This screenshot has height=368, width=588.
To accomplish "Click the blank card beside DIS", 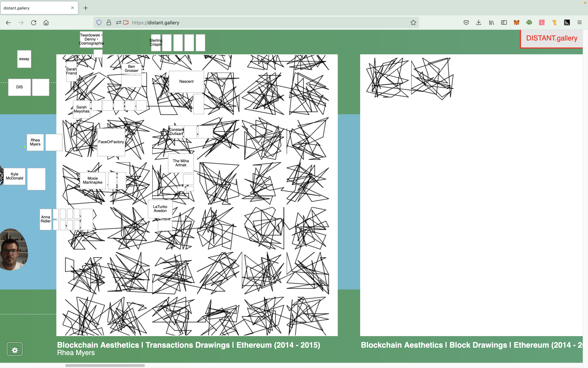I will pos(41,87).
